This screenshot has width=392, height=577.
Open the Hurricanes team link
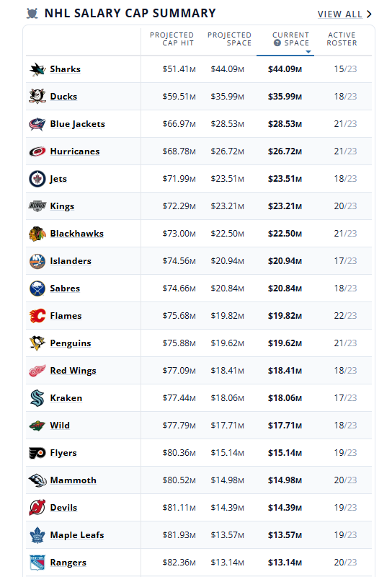click(x=75, y=151)
